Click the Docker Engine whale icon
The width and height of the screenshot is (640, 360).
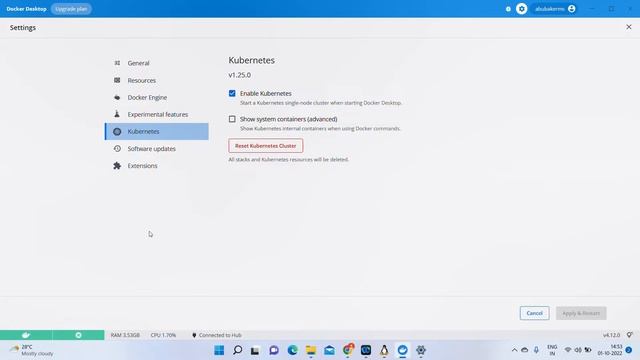pyautogui.click(x=117, y=98)
